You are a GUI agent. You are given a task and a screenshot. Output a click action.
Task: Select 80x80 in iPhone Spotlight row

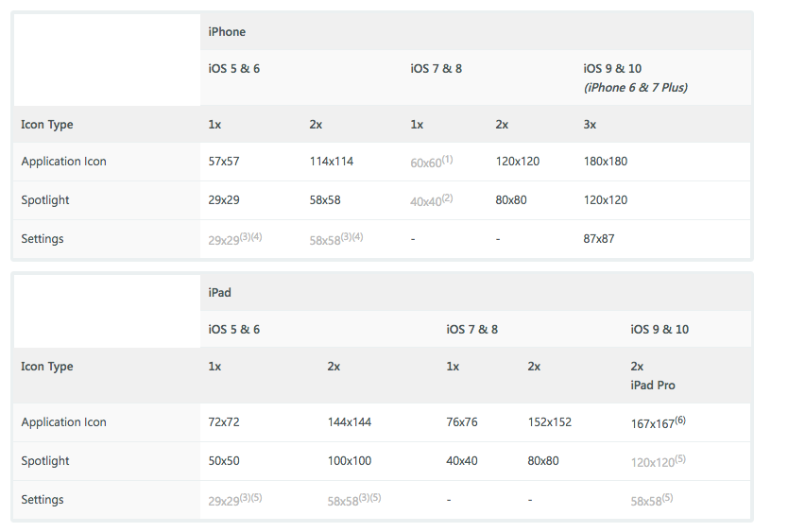point(511,200)
